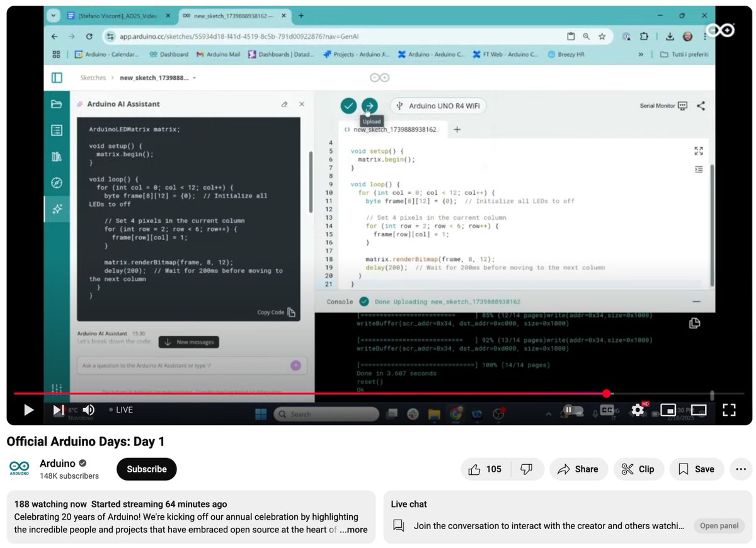Open the Tutti i preferiti bookmarks folder
Screen dimensions: 756x548
(684, 55)
